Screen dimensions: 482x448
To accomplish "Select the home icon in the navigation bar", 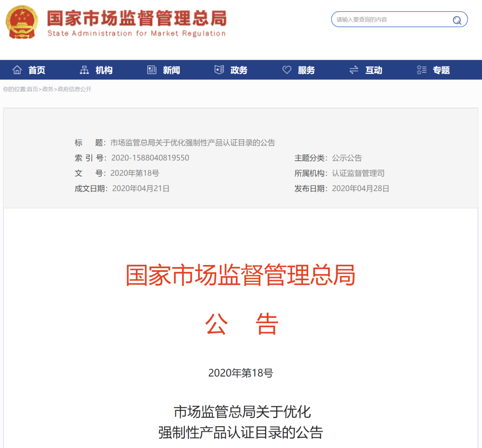I will click(x=17, y=70).
